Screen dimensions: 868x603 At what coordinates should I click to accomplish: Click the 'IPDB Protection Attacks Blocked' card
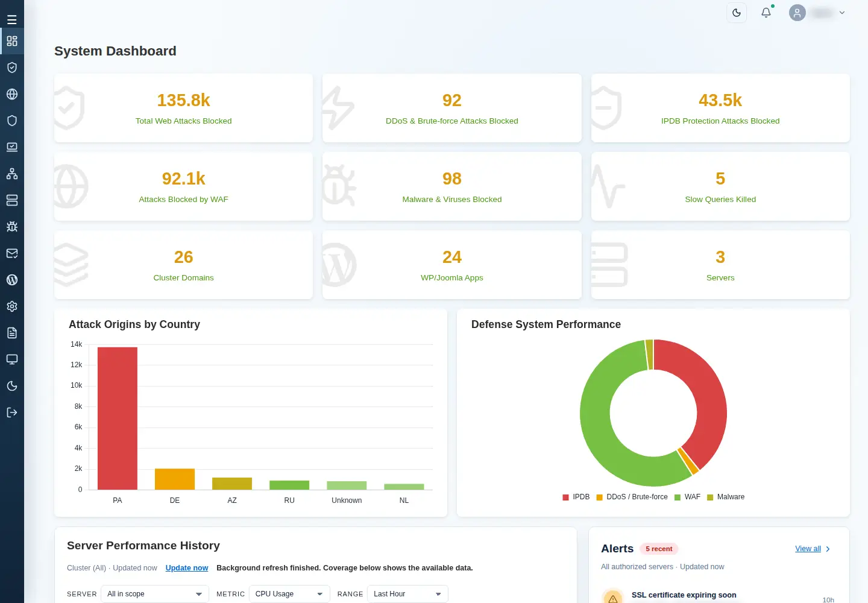(x=720, y=108)
